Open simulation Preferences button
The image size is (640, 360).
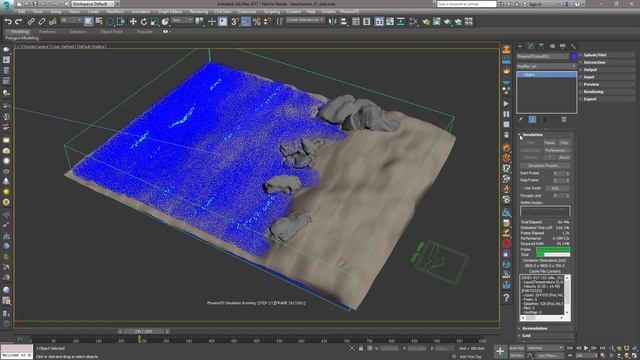pos(557,150)
